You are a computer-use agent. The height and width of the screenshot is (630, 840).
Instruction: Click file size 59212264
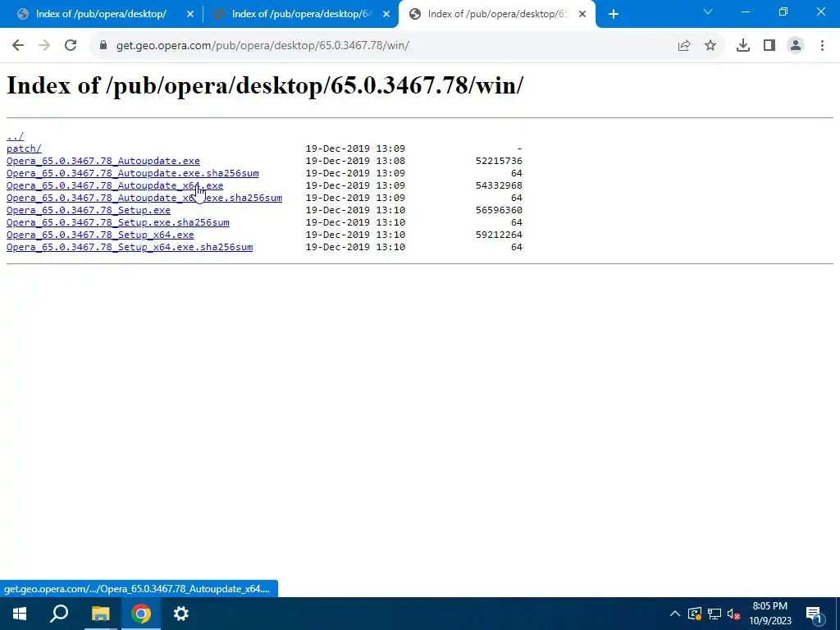coord(499,235)
